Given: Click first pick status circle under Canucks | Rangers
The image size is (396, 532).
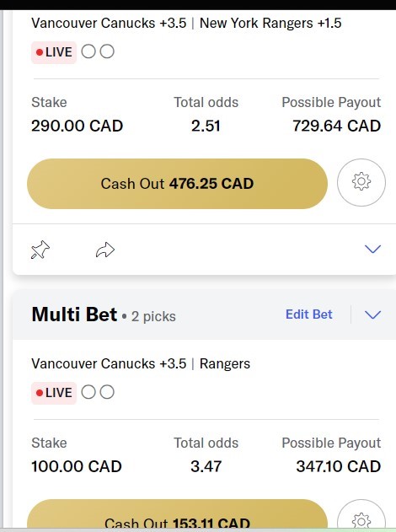Looking at the screenshot, I should coord(88,392).
